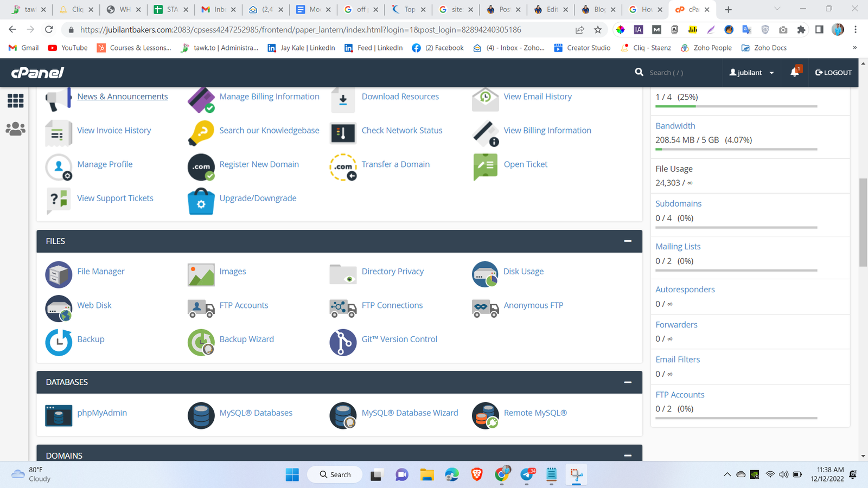Open the Chrome three-dot menu
The height and width of the screenshot is (488, 868).
856,29
